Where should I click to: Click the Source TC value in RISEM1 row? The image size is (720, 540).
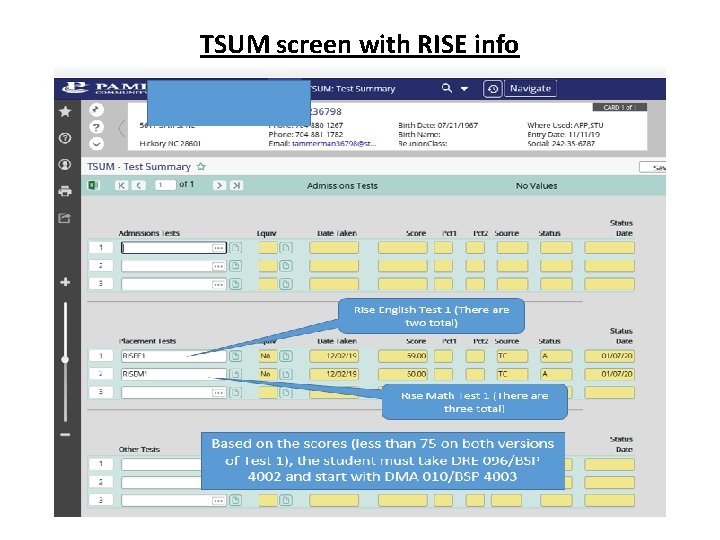(x=512, y=374)
